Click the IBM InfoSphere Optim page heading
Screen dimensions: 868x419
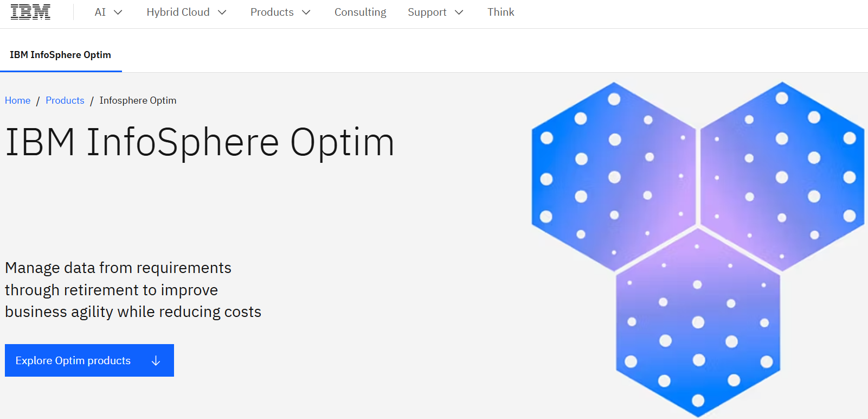click(x=200, y=142)
